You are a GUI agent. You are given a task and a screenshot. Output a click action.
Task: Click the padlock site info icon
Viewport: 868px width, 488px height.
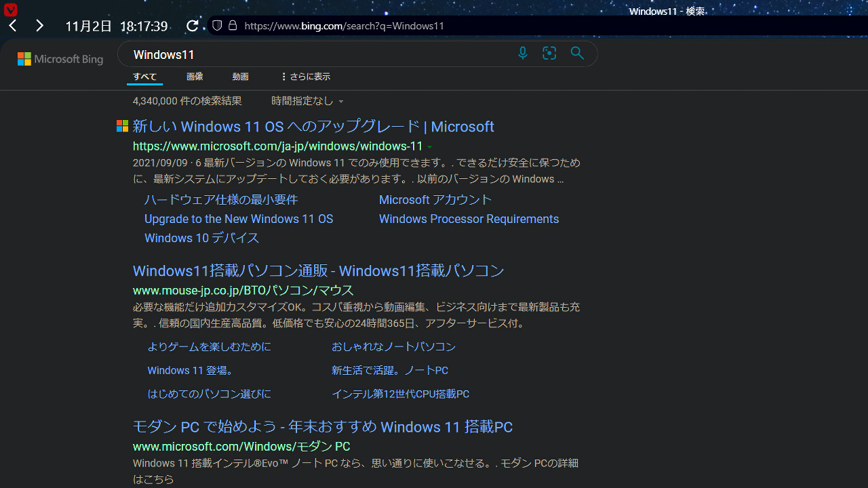point(233,26)
